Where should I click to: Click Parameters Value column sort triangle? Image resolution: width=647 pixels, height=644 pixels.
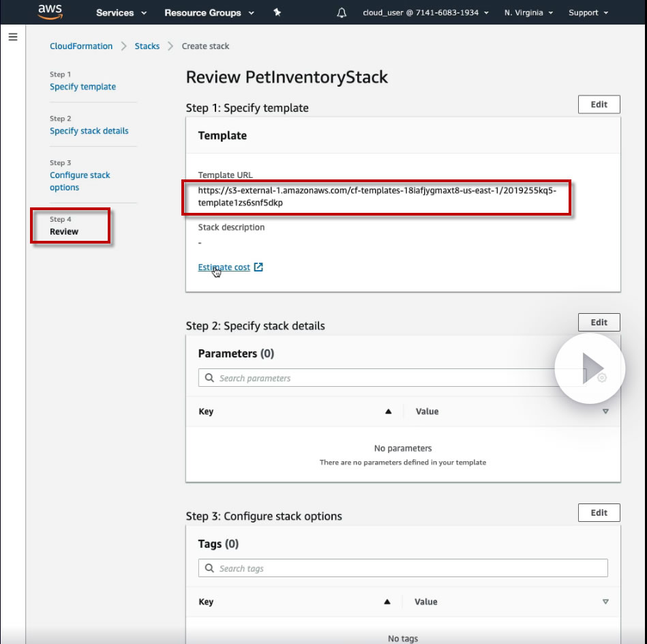point(605,411)
